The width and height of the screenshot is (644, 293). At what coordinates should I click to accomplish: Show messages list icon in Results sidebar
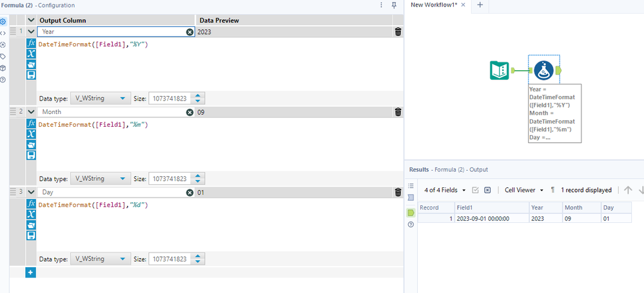pyautogui.click(x=411, y=186)
